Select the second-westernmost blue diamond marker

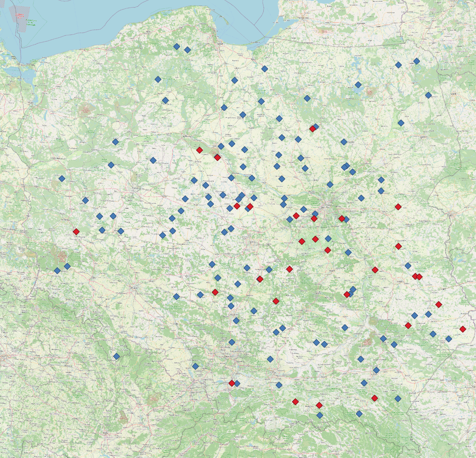[62, 179]
